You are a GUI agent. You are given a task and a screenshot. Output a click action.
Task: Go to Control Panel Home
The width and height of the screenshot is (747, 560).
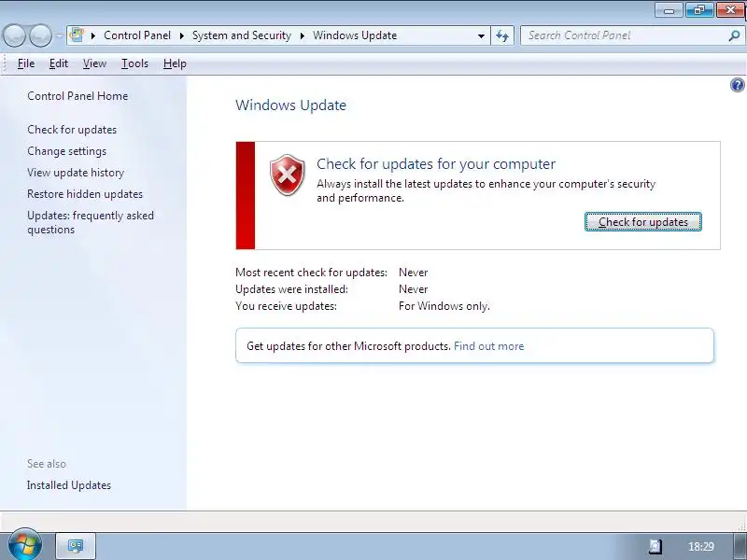pyautogui.click(x=78, y=96)
